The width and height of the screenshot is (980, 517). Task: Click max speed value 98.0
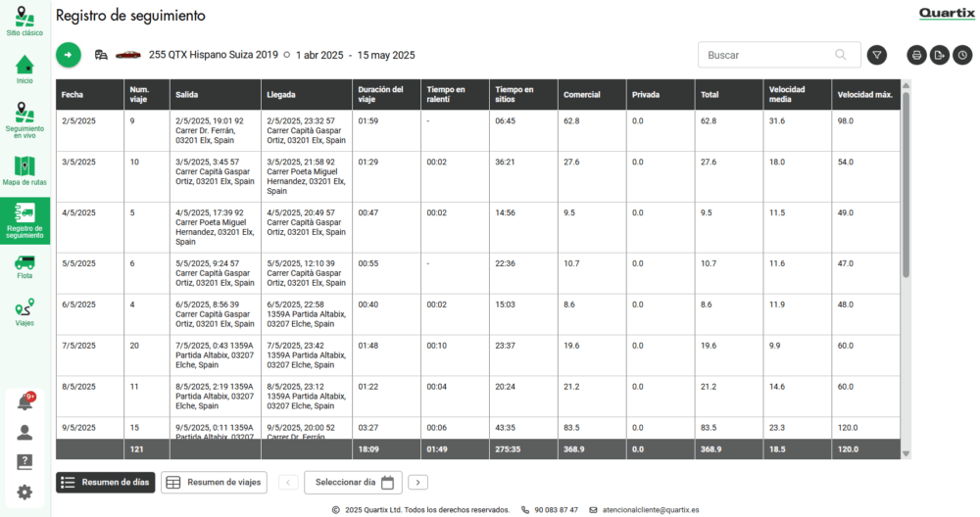[845, 121]
